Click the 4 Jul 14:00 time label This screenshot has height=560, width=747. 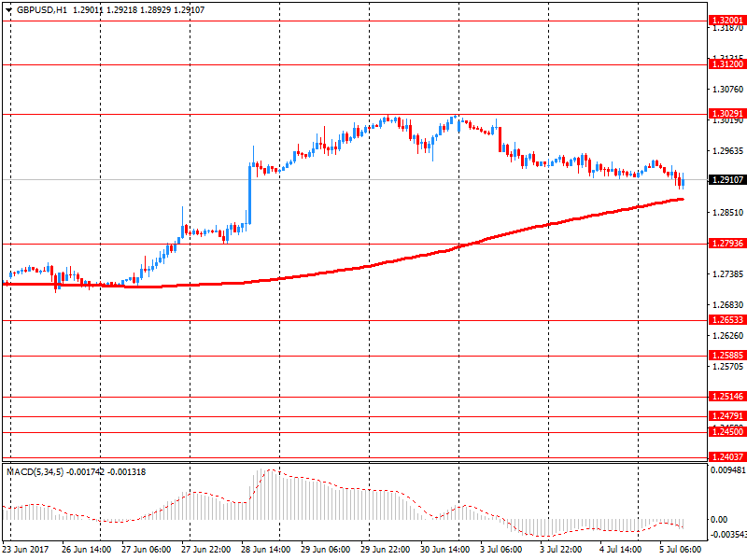tap(621, 549)
